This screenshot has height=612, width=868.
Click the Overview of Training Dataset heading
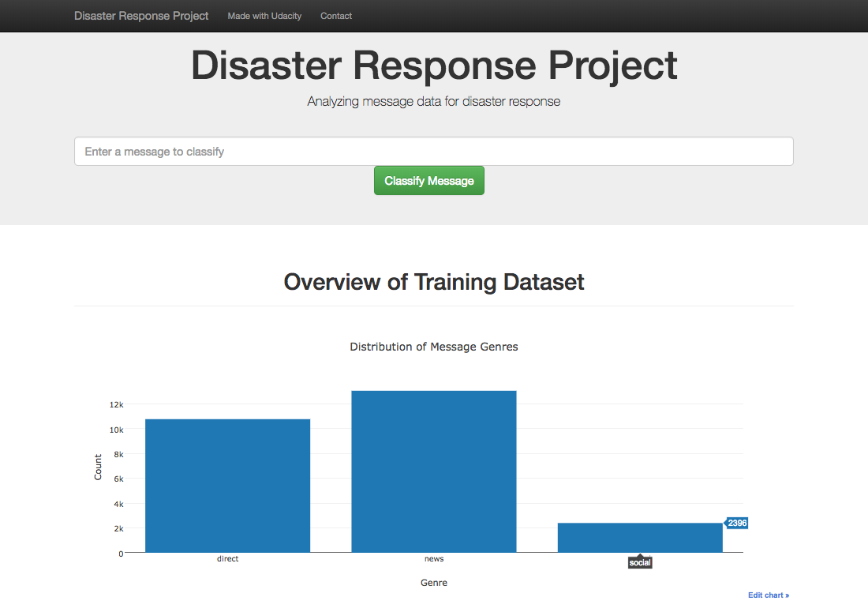[433, 282]
